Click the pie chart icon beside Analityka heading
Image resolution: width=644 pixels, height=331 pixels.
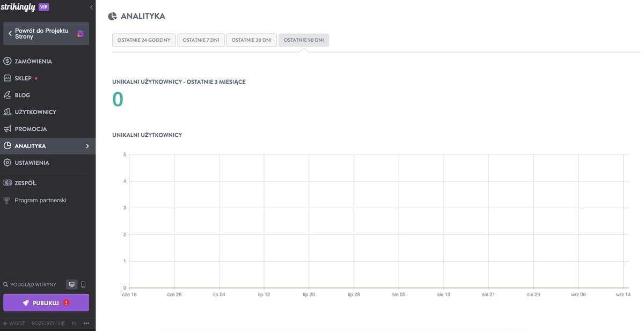click(113, 16)
